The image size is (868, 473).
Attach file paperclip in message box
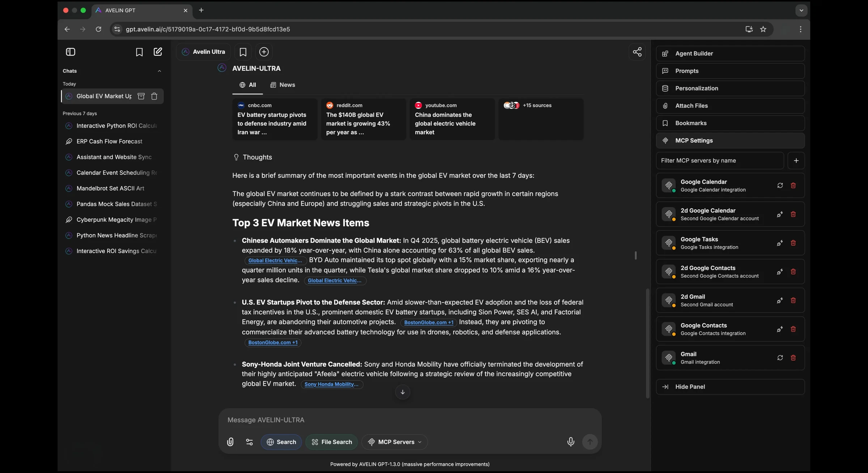click(230, 442)
